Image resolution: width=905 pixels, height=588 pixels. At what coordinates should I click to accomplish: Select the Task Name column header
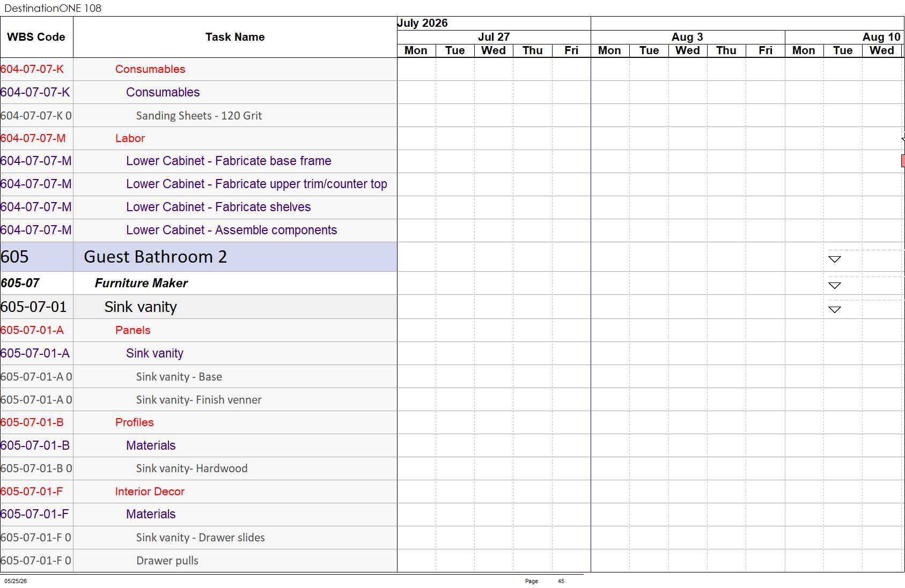pos(235,37)
